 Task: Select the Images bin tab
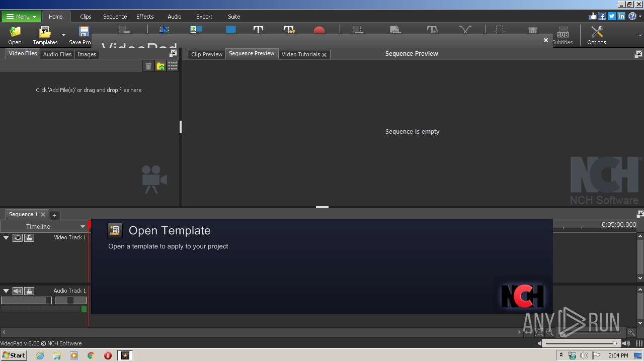point(87,54)
